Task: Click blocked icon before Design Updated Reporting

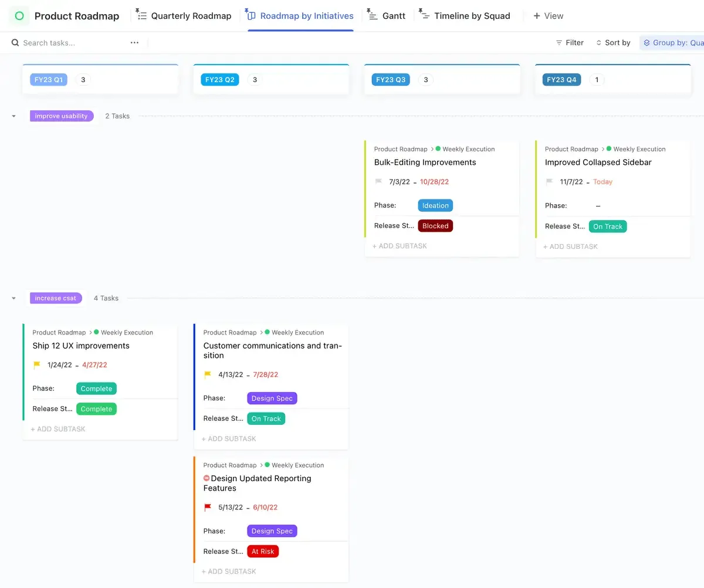Action: [x=207, y=478]
